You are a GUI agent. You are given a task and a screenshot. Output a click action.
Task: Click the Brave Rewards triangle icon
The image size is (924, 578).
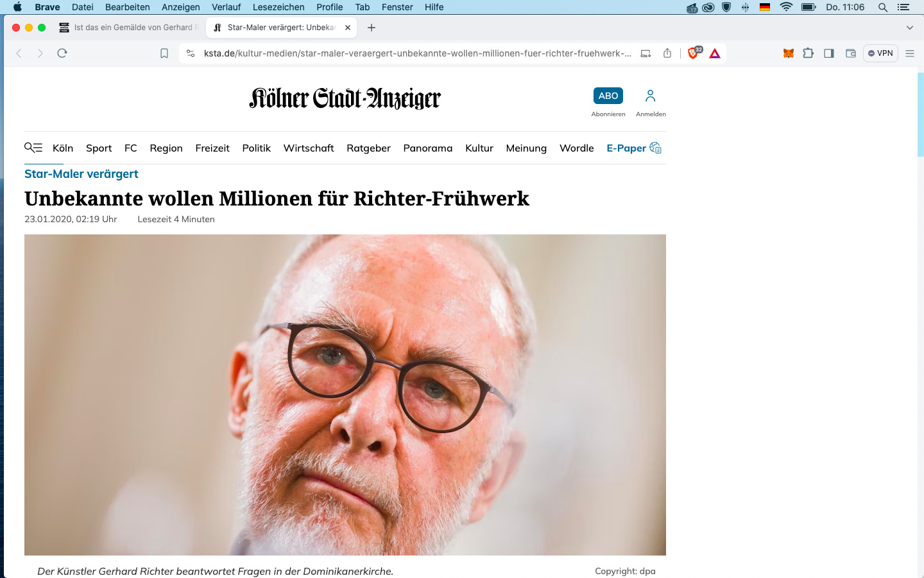click(715, 53)
